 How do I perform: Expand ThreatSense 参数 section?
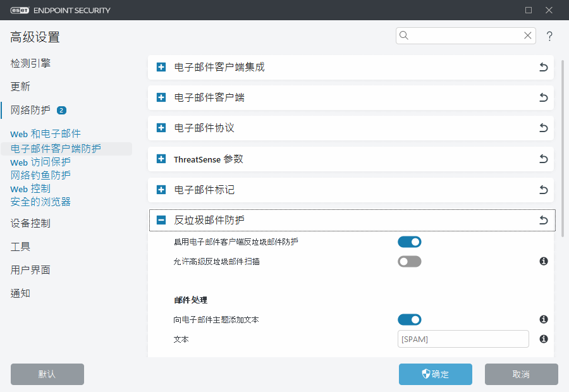coord(161,159)
